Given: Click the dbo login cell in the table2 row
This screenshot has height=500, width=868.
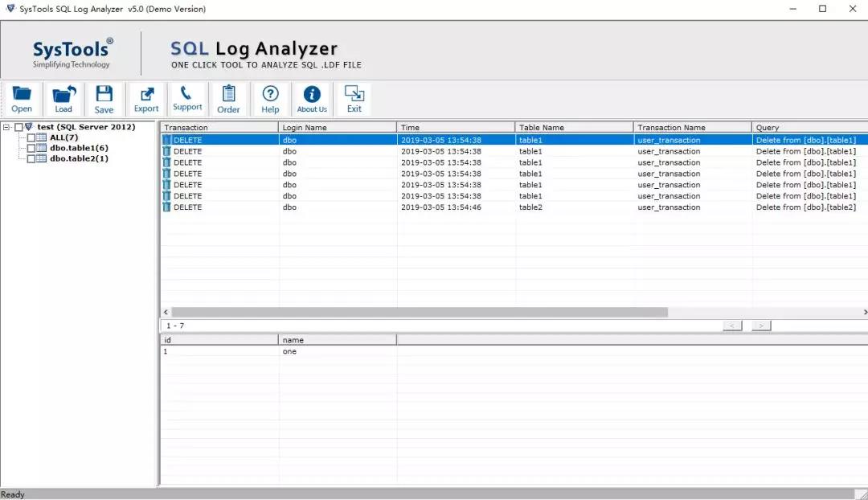Looking at the screenshot, I should coord(289,207).
